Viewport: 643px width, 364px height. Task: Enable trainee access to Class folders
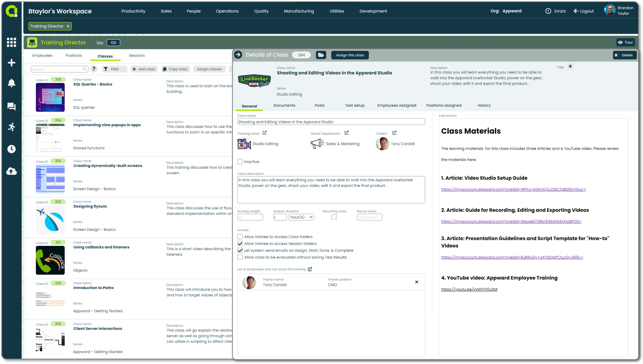click(240, 237)
